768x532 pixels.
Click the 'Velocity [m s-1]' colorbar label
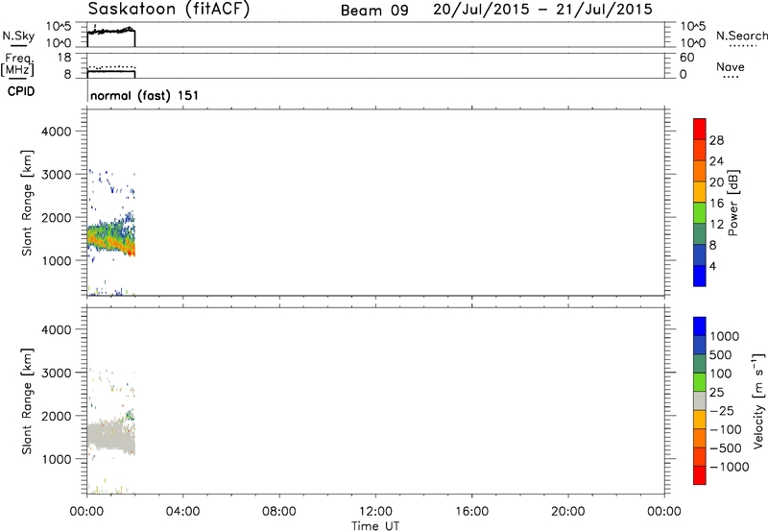(758, 400)
